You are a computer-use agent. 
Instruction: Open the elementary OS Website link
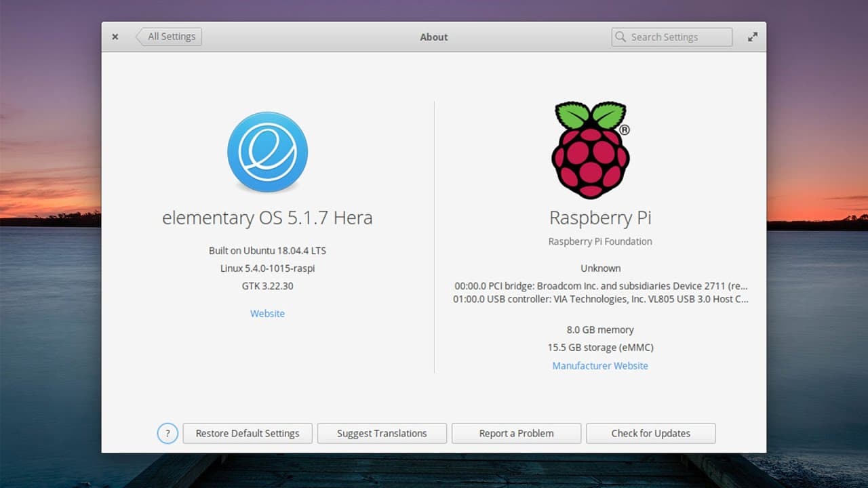pos(267,313)
